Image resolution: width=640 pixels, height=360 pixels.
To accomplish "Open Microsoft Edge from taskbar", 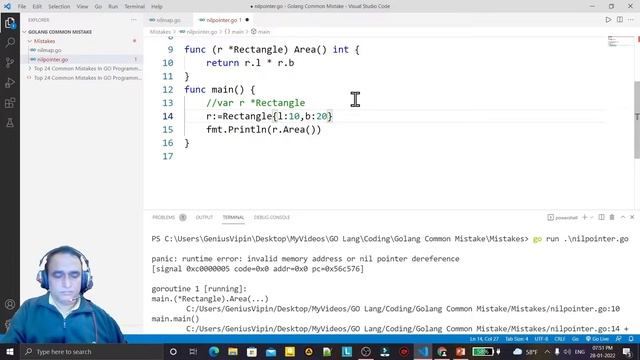I will (x=213, y=351).
